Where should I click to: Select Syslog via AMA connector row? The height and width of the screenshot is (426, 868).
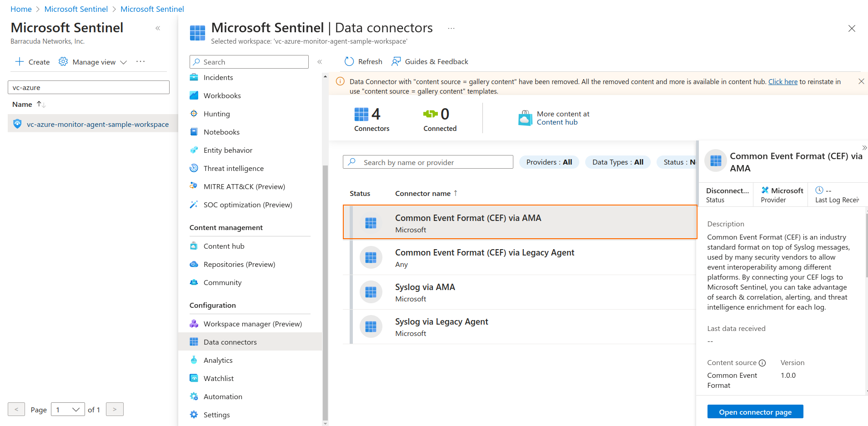tap(520, 292)
